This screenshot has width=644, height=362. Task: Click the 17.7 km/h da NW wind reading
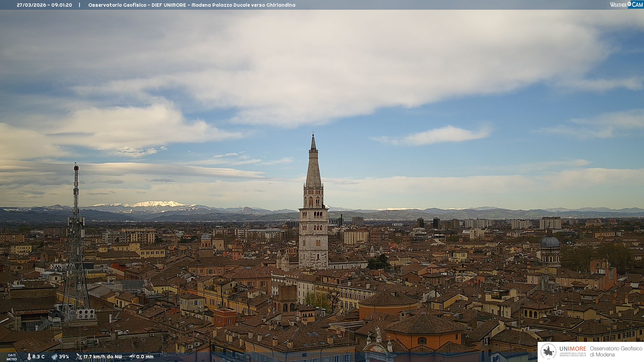coord(103,357)
